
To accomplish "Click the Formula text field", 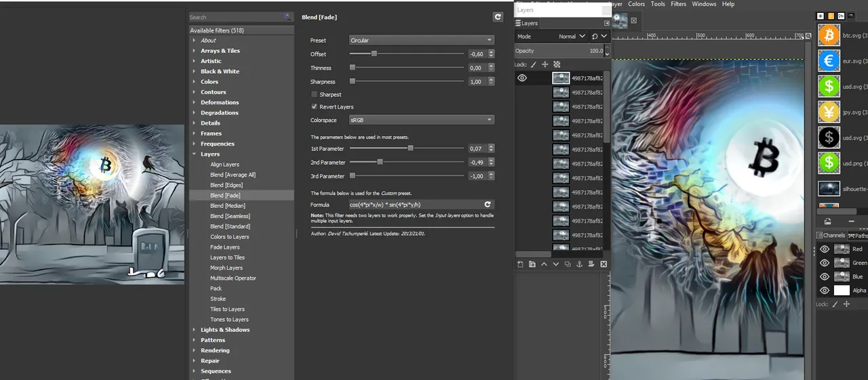I will click(x=415, y=204).
